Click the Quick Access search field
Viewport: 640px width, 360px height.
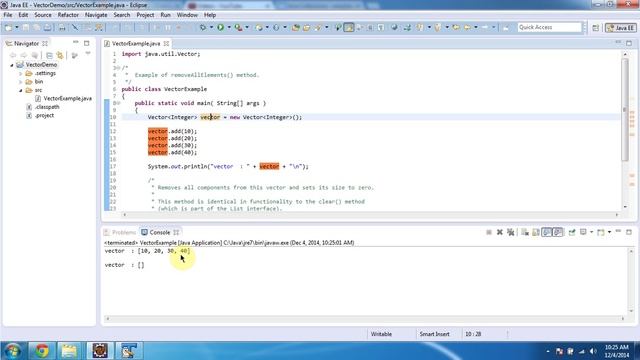(549, 27)
